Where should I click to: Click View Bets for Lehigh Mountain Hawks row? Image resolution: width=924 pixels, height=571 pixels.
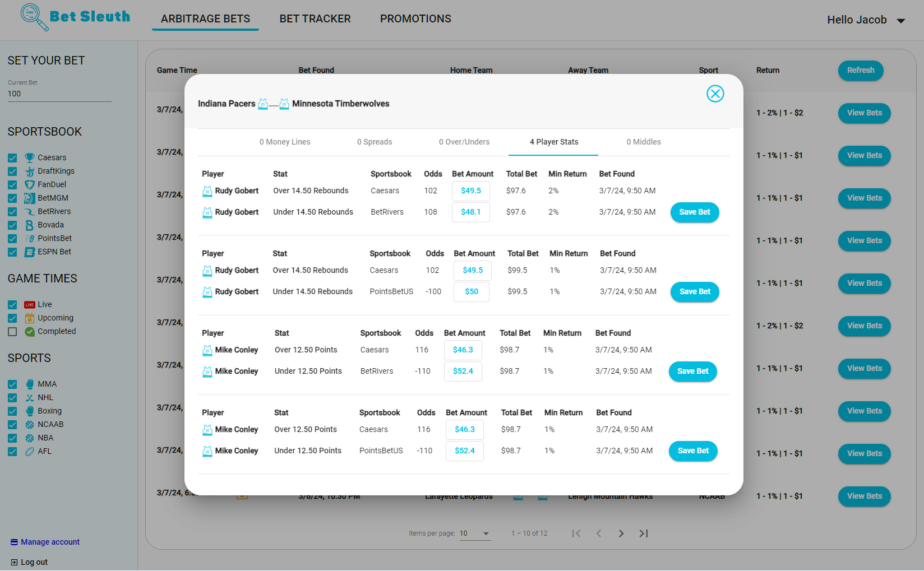point(865,496)
